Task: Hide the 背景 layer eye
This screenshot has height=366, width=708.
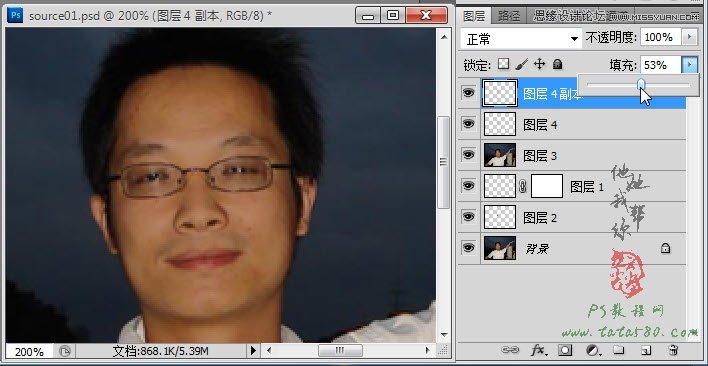Action: (x=469, y=247)
